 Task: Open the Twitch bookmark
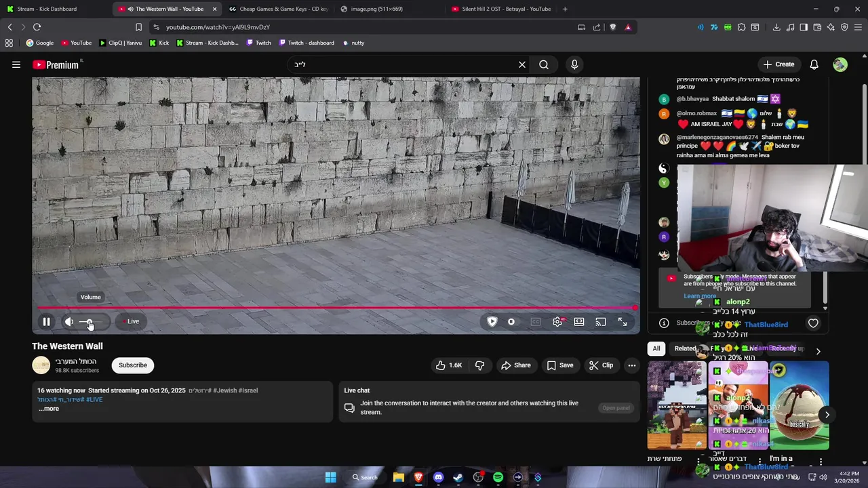click(x=258, y=43)
